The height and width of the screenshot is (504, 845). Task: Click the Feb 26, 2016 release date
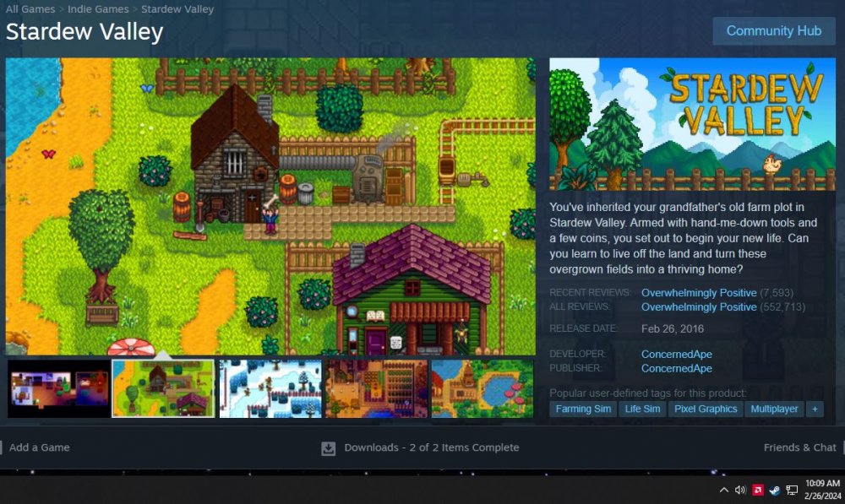(672, 328)
